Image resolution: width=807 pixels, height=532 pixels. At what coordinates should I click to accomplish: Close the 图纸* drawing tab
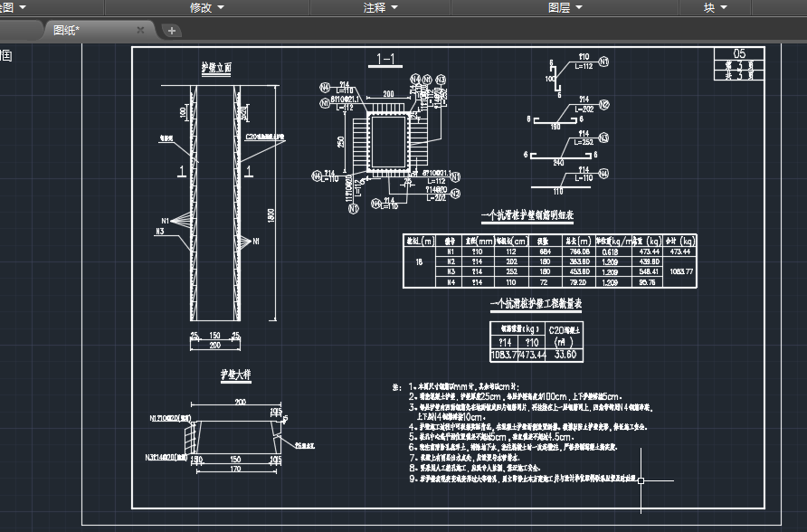click(140, 30)
